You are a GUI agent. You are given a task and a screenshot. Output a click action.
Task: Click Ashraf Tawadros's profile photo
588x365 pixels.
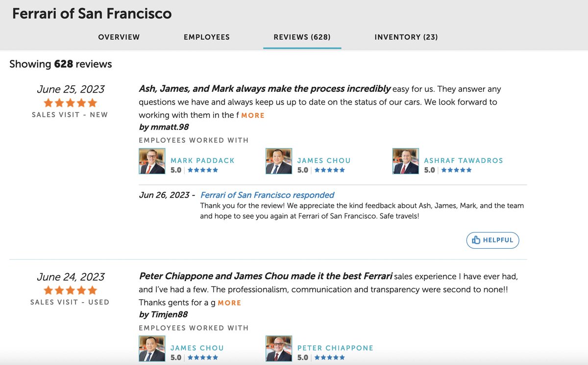tap(406, 161)
